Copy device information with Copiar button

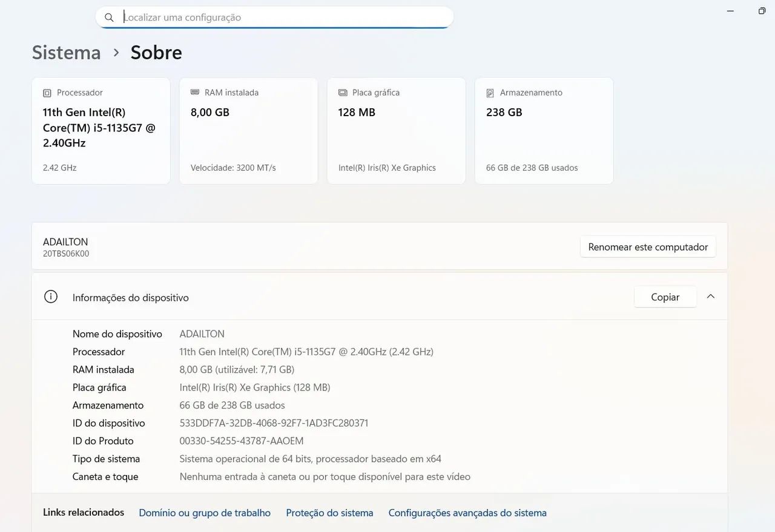click(x=665, y=297)
